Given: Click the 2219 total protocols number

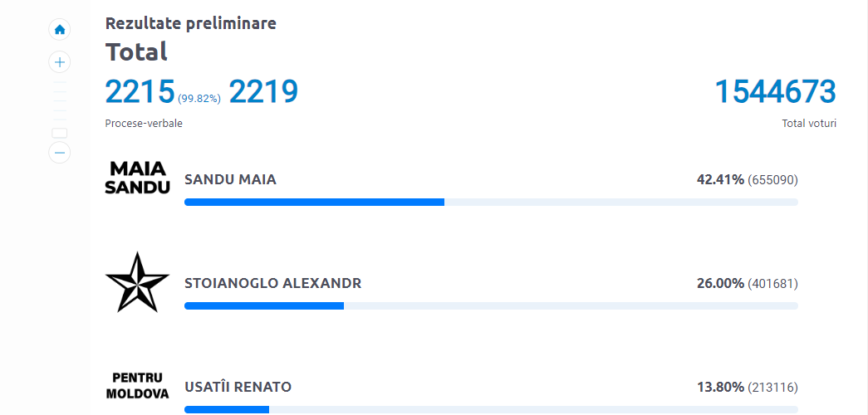Looking at the screenshot, I should pos(262,92).
